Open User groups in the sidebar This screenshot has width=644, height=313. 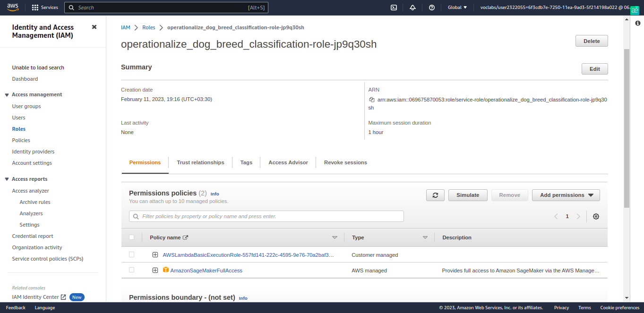[x=26, y=106]
